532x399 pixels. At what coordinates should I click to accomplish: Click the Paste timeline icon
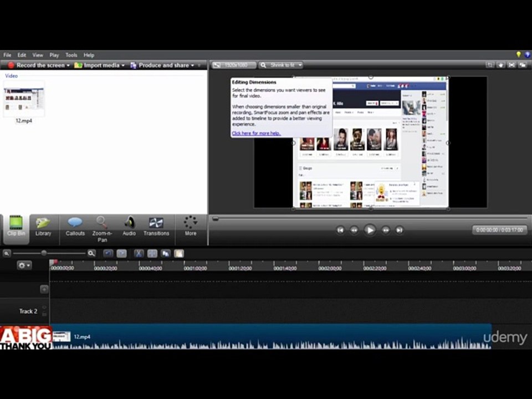pos(179,253)
